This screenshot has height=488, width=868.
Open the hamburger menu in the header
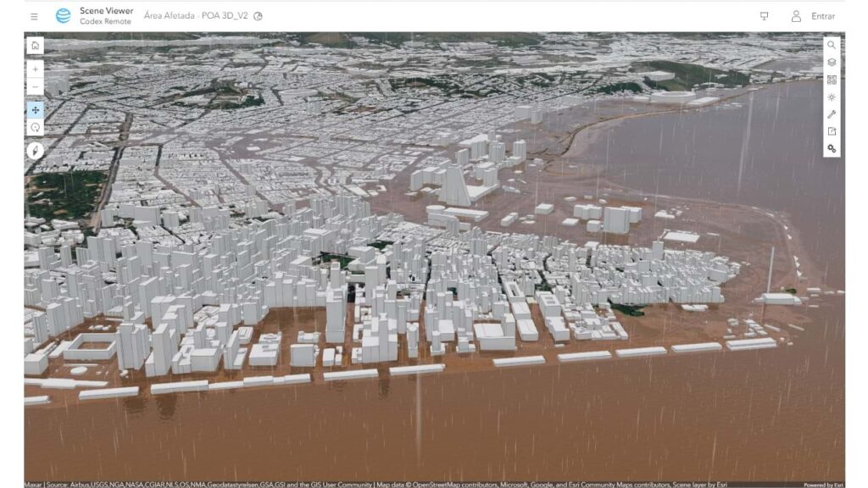coord(34,17)
